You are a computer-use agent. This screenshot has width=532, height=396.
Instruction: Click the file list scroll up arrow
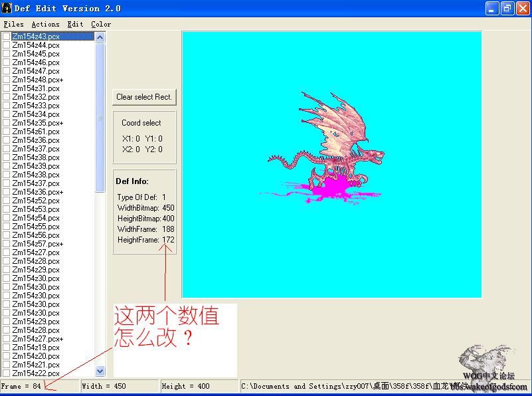tap(100, 37)
